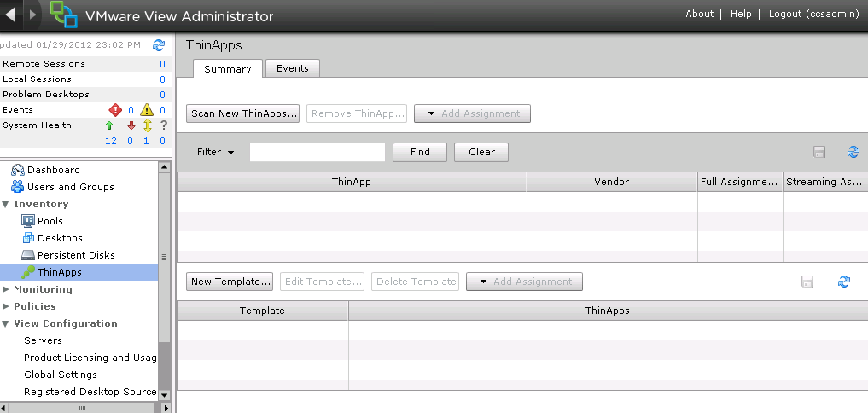This screenshot has height=413, width=868.
Task: Collapse the View Configuration section
Action: point(5,324)
